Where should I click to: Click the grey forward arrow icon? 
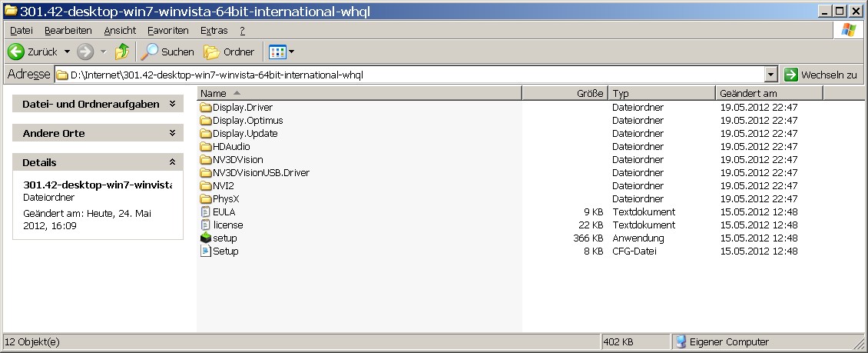pos(85,52)
